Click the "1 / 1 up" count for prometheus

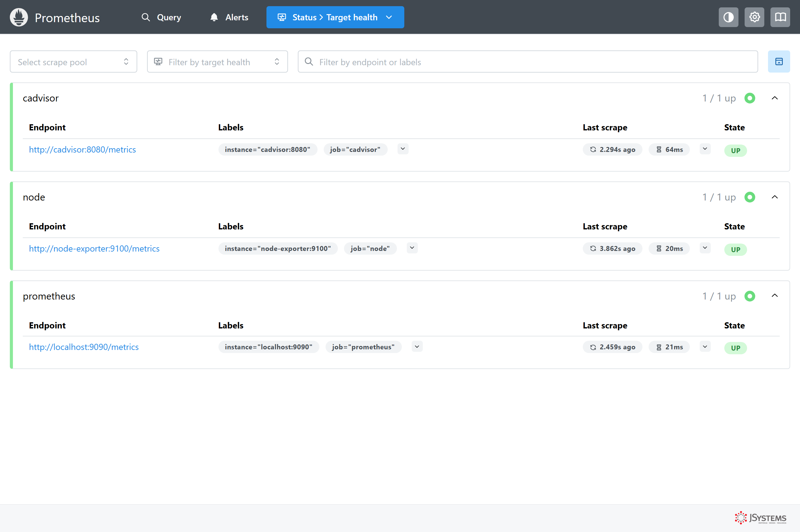click(x=719, y=296)
